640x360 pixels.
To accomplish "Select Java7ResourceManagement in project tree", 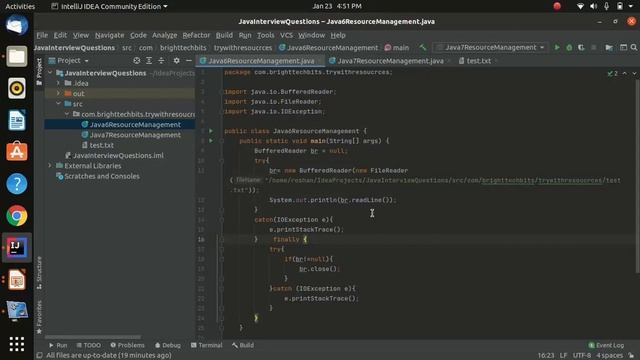I will [x=135, y=135].
